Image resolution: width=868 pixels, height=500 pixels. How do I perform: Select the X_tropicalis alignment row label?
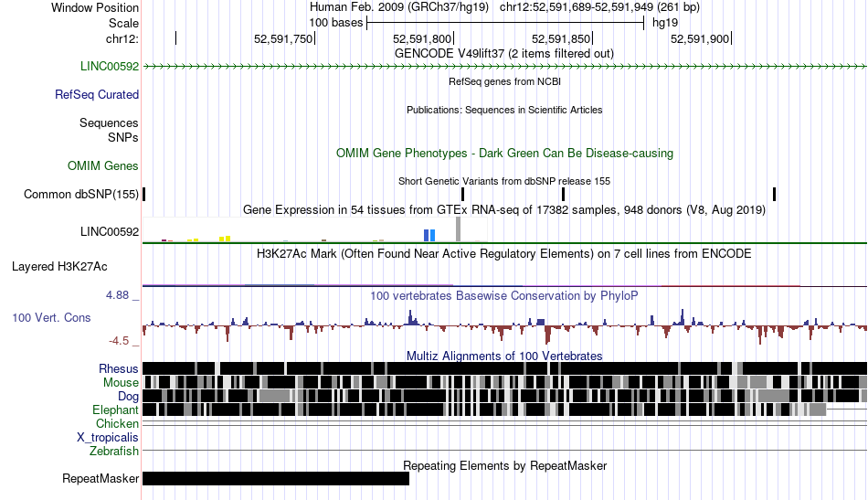(x=108, y=438)
